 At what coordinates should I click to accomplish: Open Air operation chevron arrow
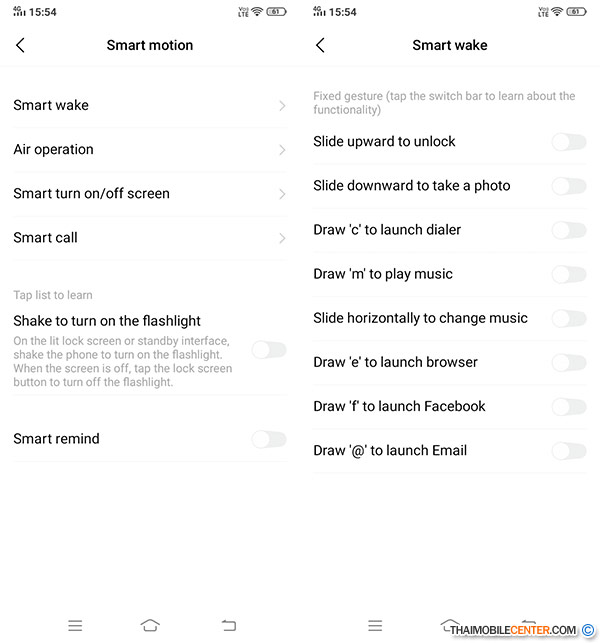click(x=282, y=150)
